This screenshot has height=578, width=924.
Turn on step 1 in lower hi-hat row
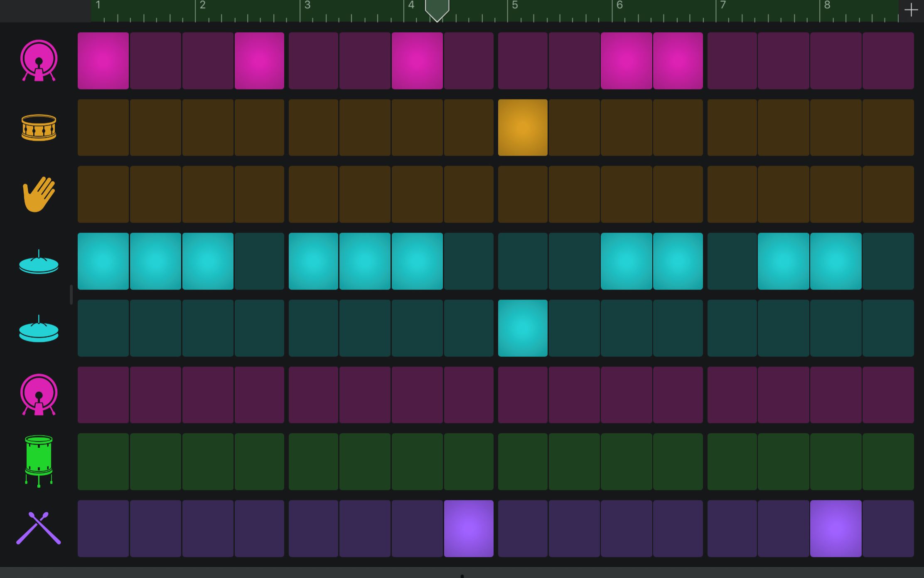click(x=103, y=328)
